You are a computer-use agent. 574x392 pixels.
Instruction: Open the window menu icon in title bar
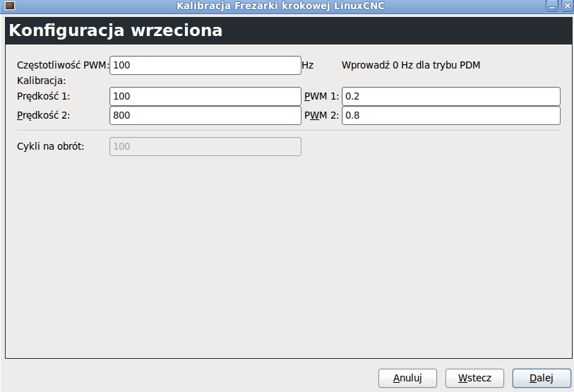point(10,6)
